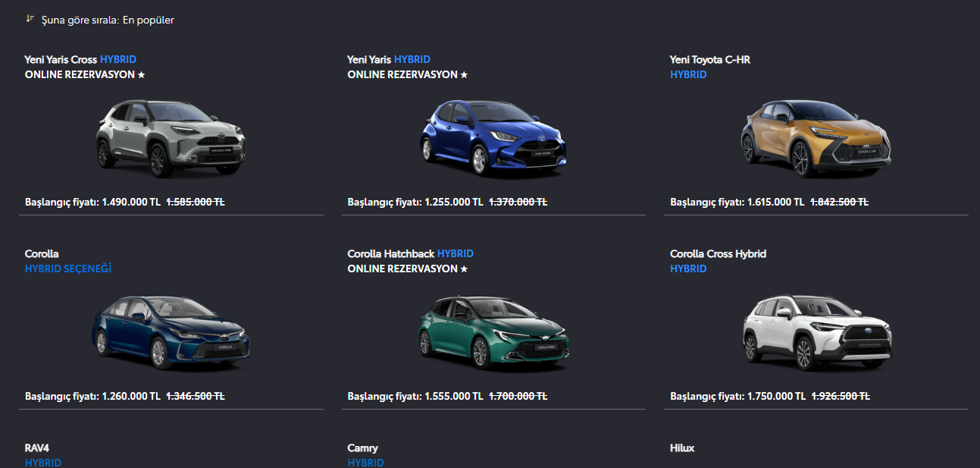Click the price '1.490.000 TL'
The height and width of the screenshot is (468, 980).
click(x=131, y=202)
